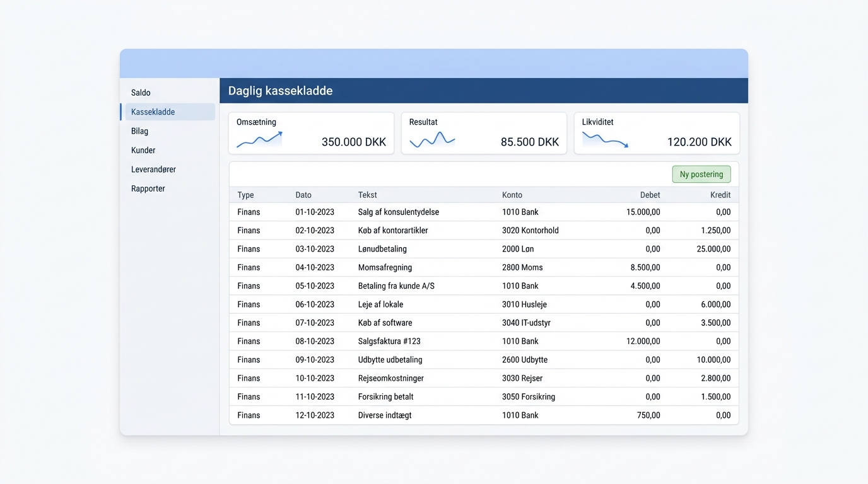This screenshot has height=484, width=868.
Task: Select the Diverse indtægt row
Action: coord(484,415)
